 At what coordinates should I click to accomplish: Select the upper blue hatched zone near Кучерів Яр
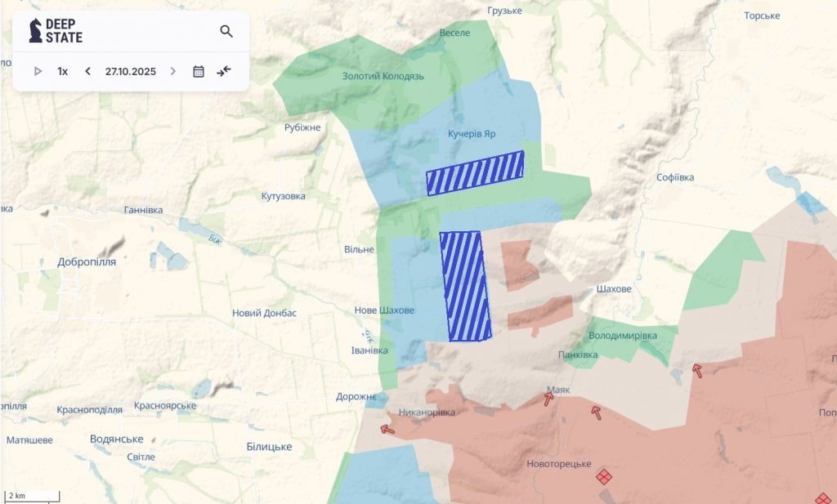tap(475, 173)
